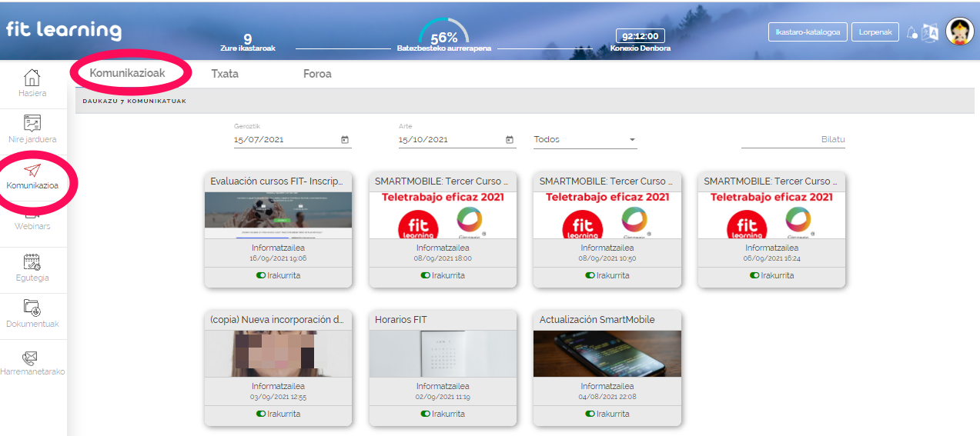This screenshot has height=436, width=980.
Task: Open the Geroztik date picker calendar
Action: click(345, 140)
